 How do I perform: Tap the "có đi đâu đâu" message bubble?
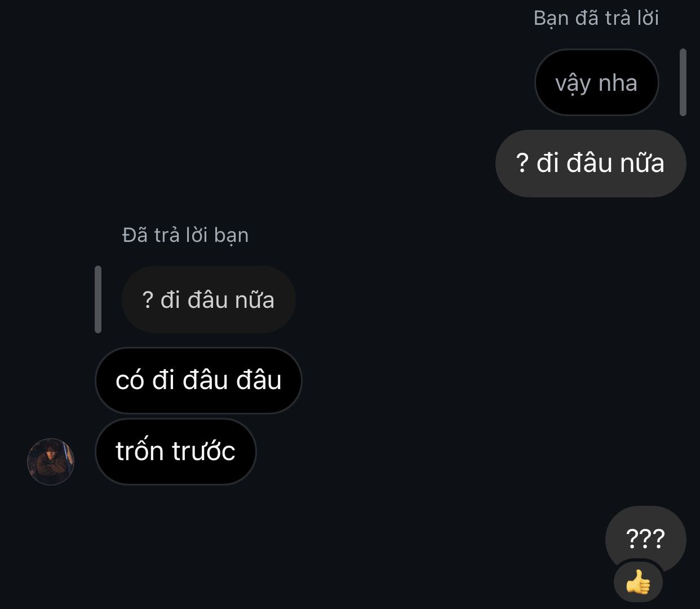pyautogui.click(x=198, y=381)
